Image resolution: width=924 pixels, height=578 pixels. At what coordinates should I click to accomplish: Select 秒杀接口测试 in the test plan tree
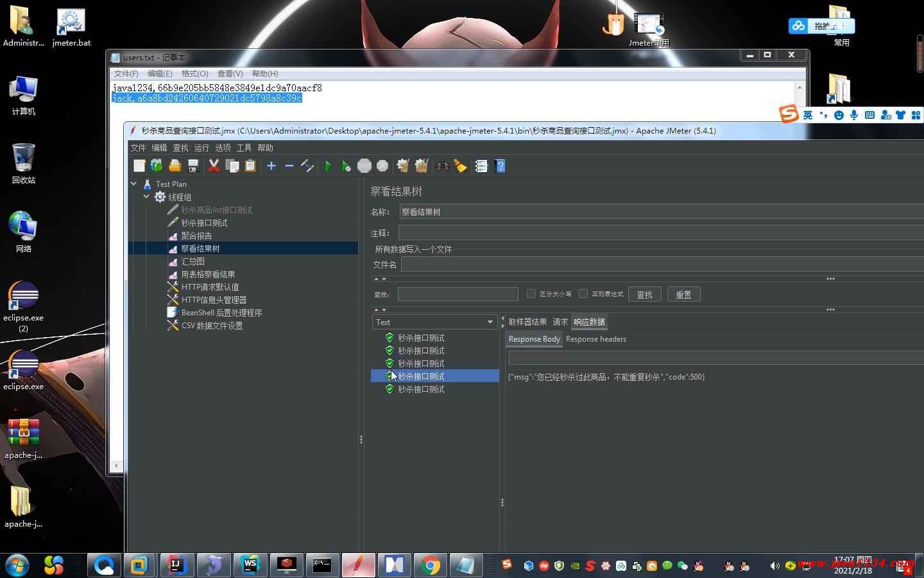[204, 223]
